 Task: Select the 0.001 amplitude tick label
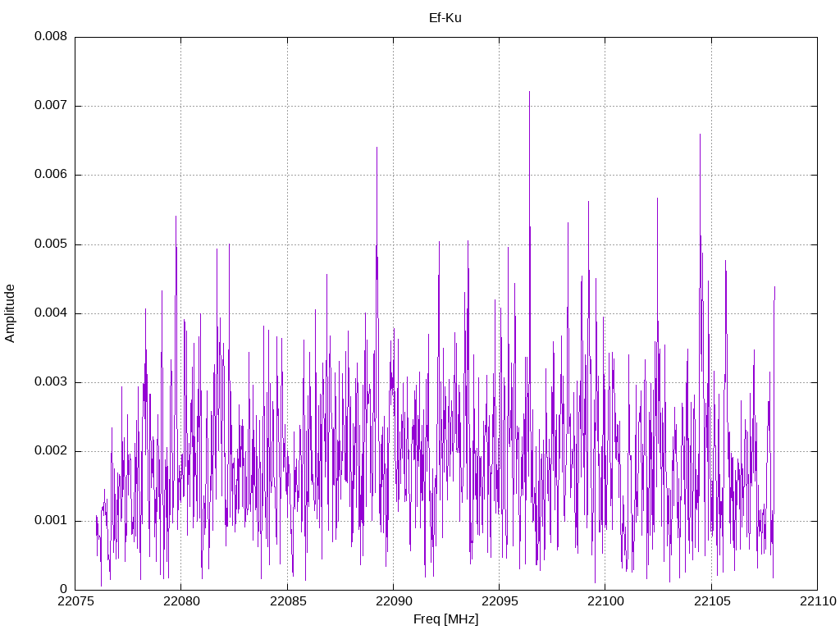(x=50, y=521)
